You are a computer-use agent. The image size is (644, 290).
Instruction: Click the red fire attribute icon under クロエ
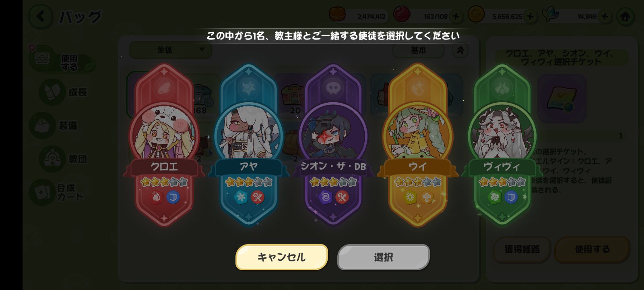[x=156, y=197]
